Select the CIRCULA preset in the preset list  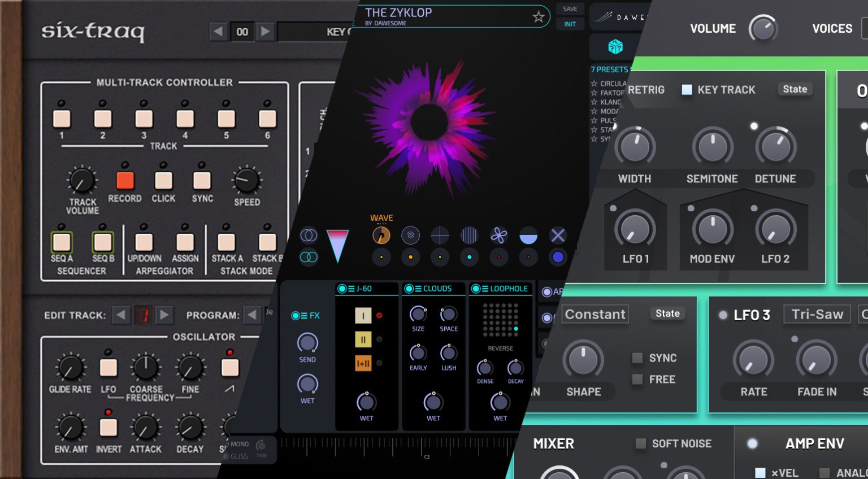click(612, 84)
